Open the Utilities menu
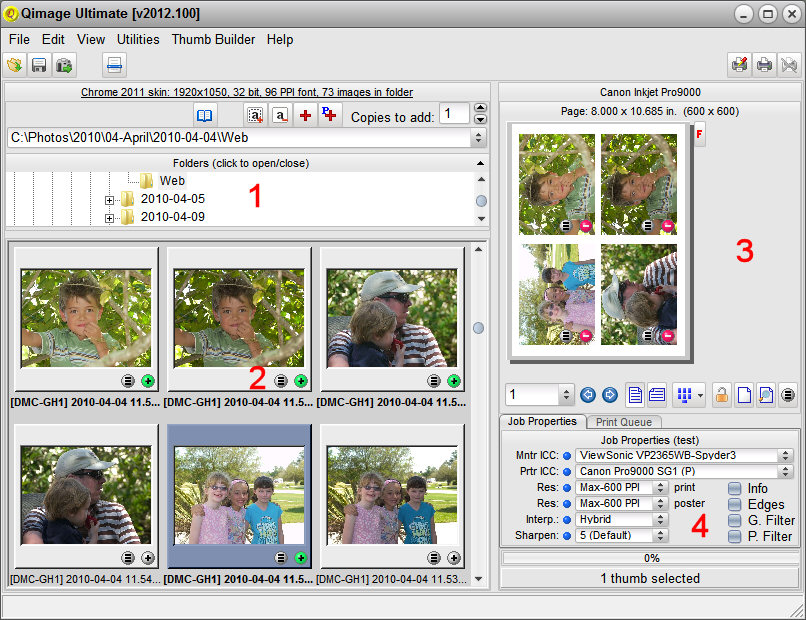 138,40
